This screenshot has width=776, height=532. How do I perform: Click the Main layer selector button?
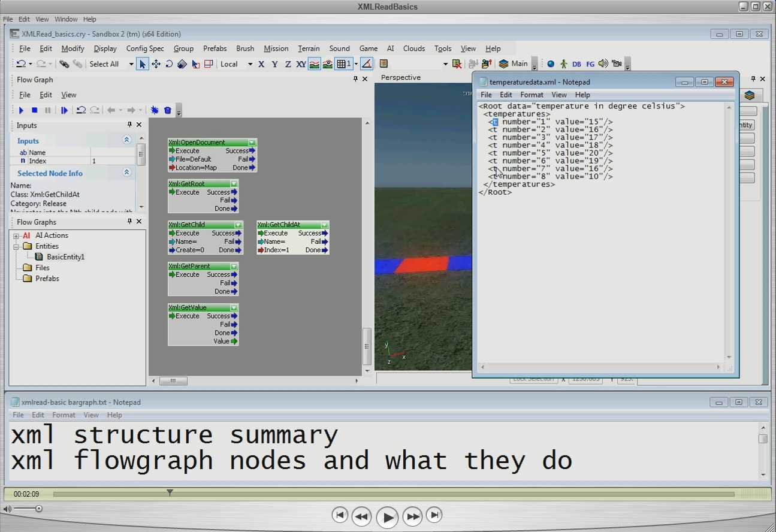(514, 64)
